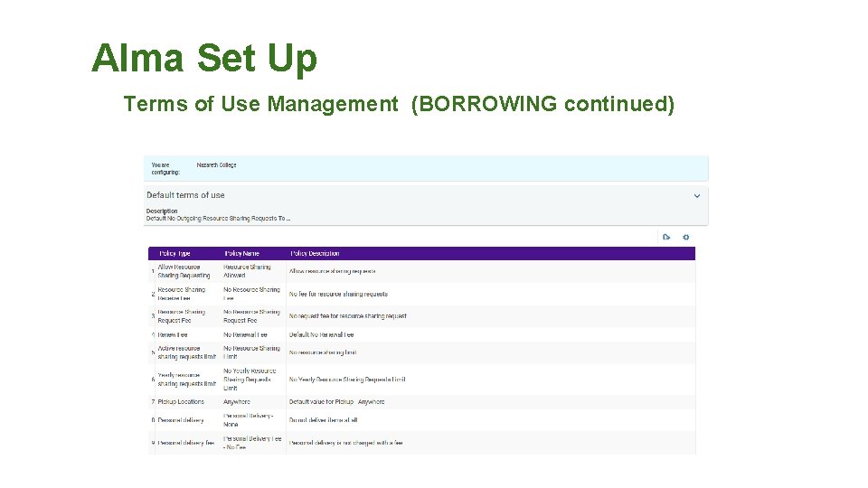Viewport: 868px width, 488px height.
Task: Click 'Personal delivery is not charged with a fee' description
Action: click(x=345, y=443)
